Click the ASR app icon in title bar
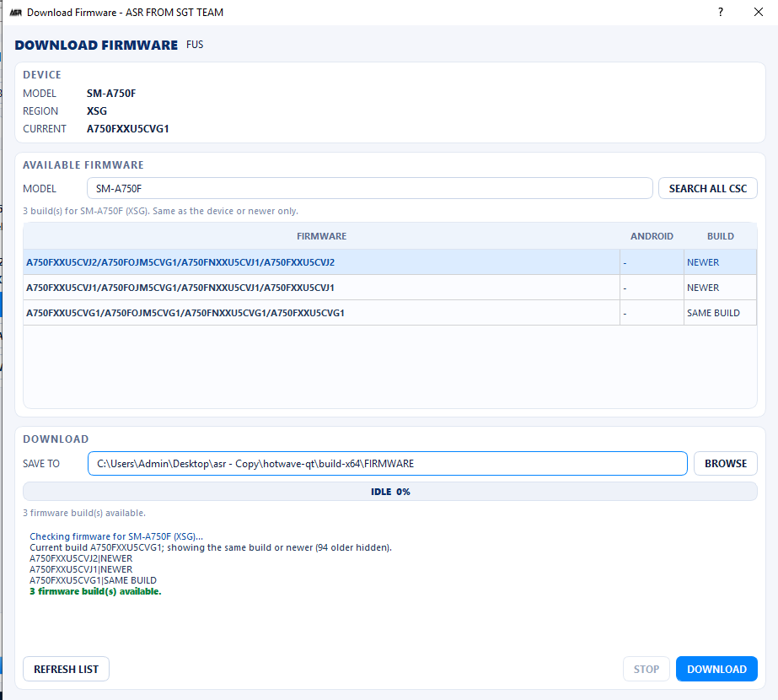 click(16, 13)
